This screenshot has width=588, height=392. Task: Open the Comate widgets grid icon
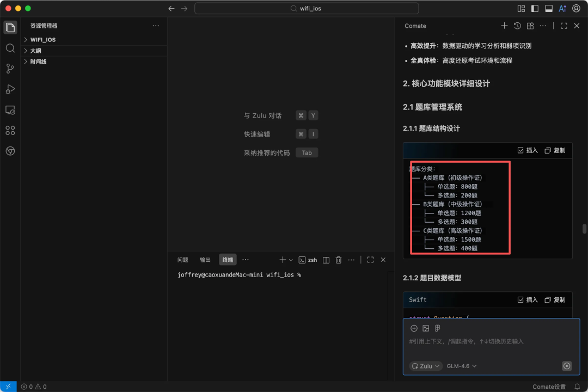(x=530, y=26)
